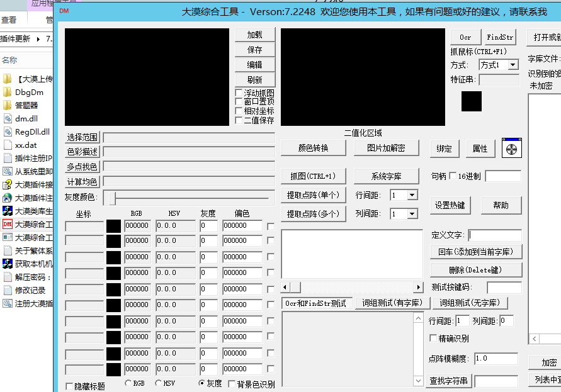The width and height of the screenshot is (561, 392).
Task: Open the 方式 dropdown showing 方式1
Action: coord(513,65)
